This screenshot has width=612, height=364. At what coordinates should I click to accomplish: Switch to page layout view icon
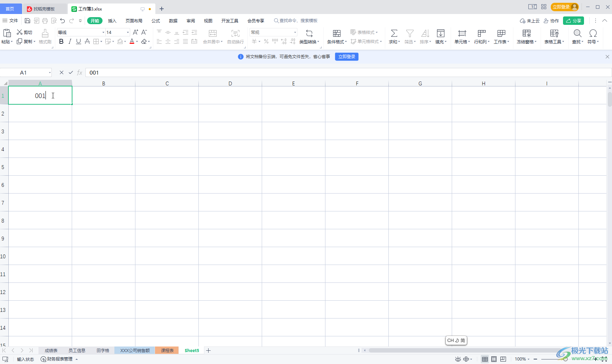tap(494, 359)
